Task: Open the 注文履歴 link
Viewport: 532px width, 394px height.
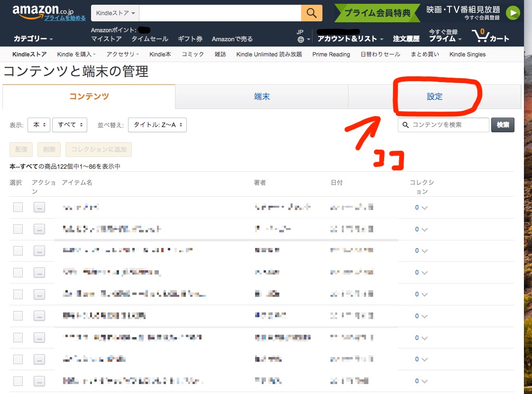Action: (x=406, y=39)
